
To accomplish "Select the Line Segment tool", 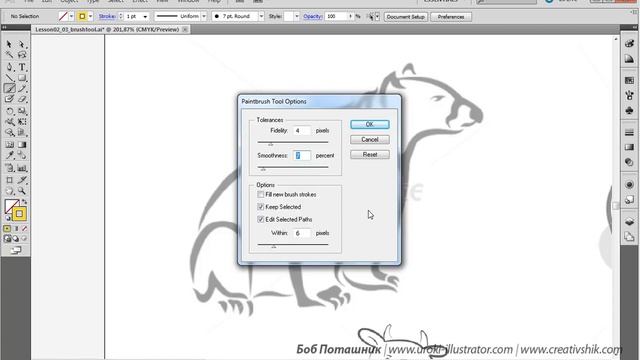I will [x=9, y=78].
